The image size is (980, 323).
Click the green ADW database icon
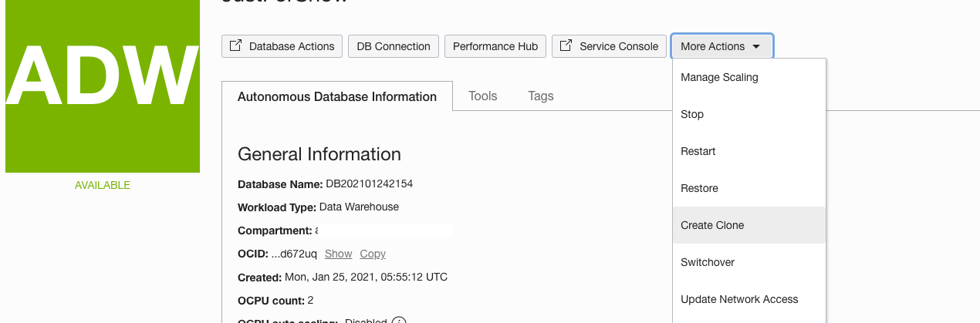click(103, 85)
